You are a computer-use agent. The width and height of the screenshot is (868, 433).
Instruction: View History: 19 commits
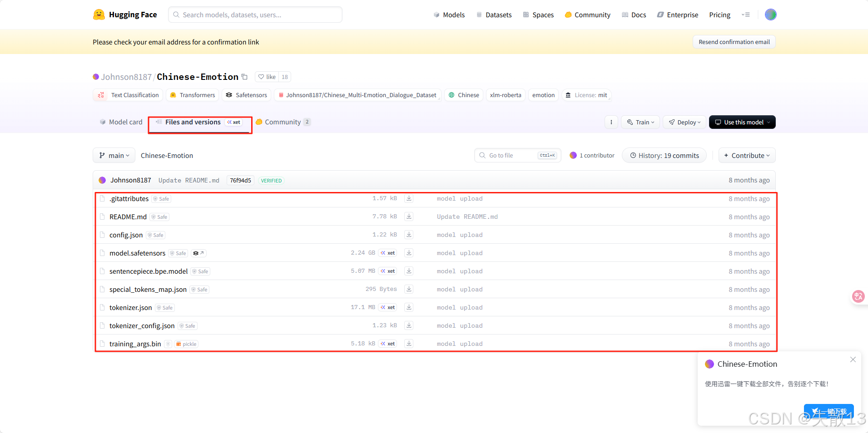[664, 155]
